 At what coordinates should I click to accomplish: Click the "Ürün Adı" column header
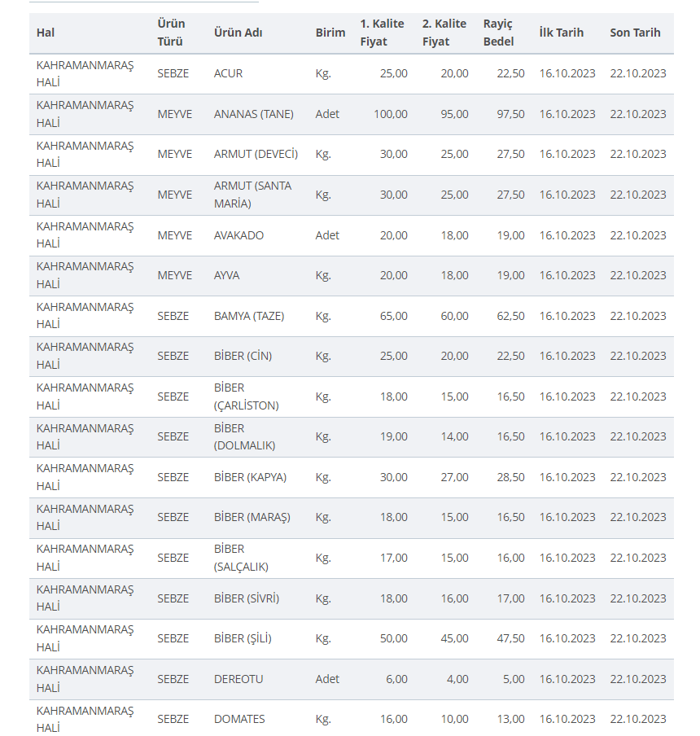[x=238, y=33]
